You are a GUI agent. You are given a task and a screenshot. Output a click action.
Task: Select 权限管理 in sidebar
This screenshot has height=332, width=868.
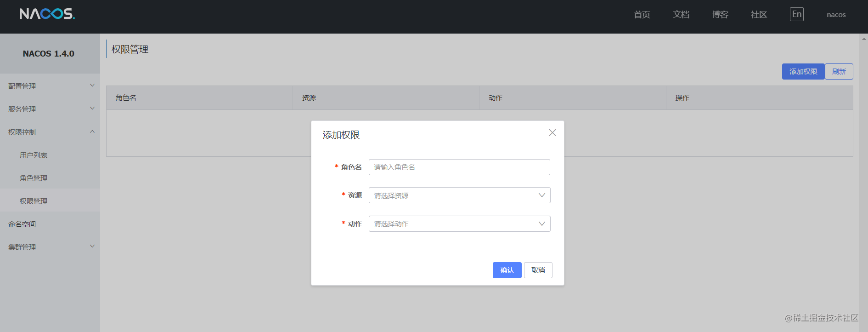[50, 201]
